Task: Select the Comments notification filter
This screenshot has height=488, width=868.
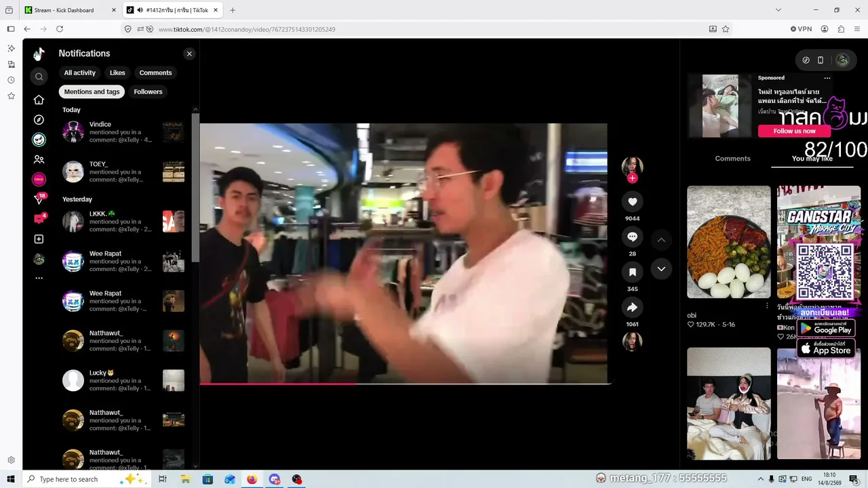Action: pyautogui.click(x=156, y=73)
